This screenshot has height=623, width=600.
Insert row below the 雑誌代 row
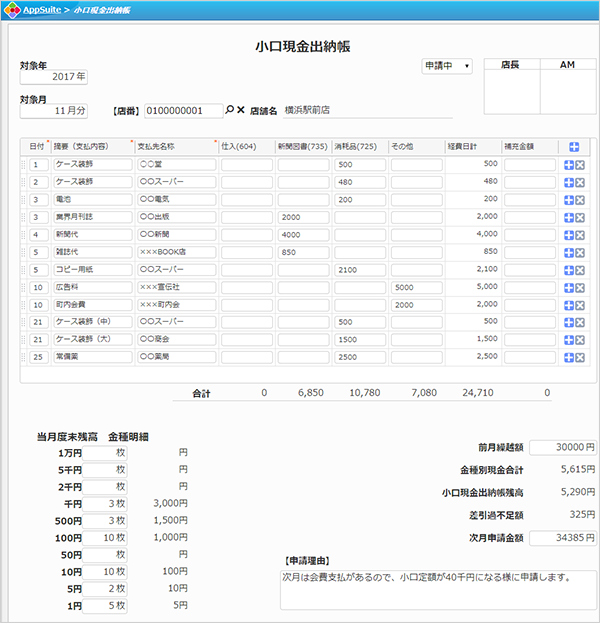tap(569, 253)
